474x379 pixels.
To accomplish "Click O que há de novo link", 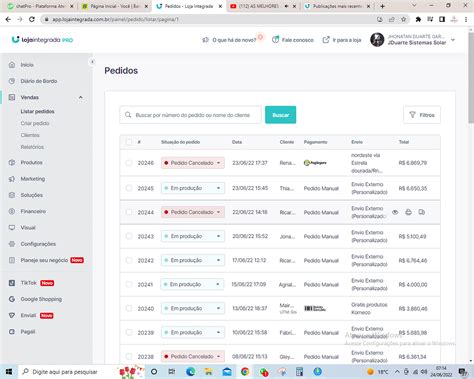I will tap(230, 40).
